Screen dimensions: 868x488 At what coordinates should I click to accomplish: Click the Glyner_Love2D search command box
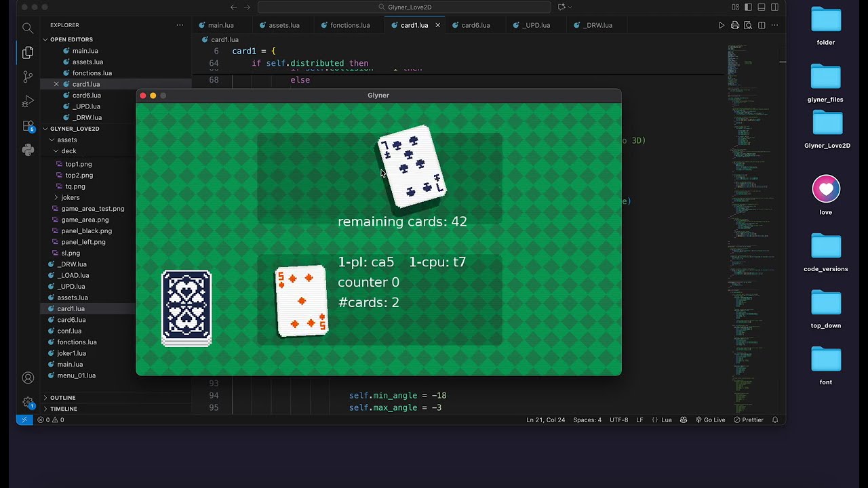tap(406, 7)
